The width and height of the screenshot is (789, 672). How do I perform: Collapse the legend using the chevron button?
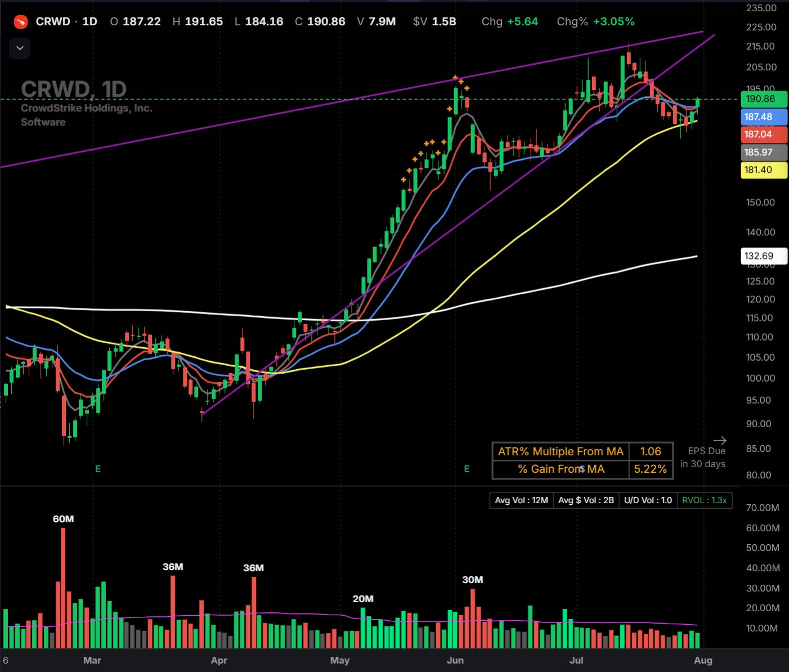[20, 48]
